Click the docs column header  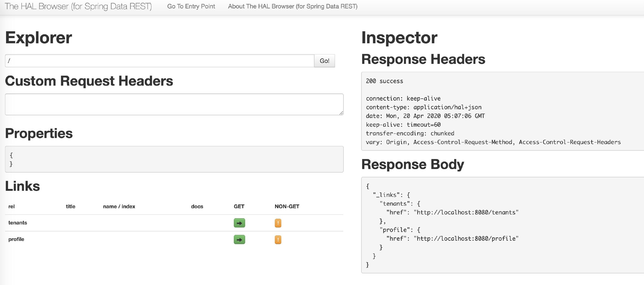point(197,206)
